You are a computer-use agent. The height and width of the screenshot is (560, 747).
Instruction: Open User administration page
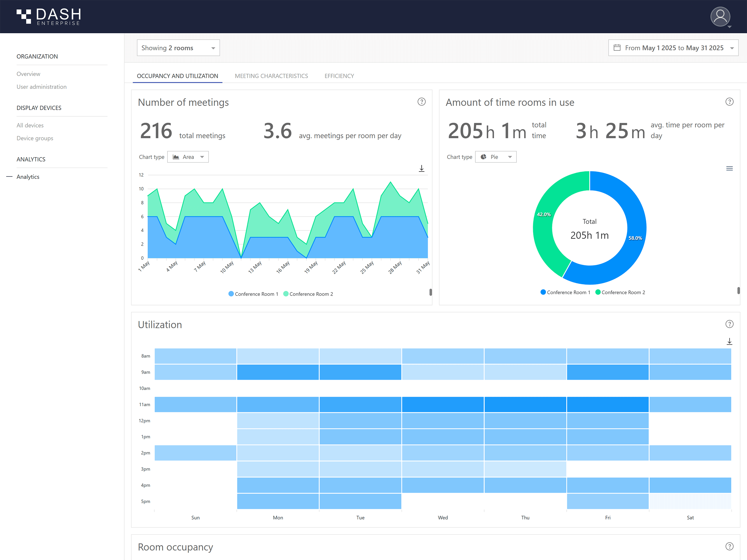click(x=41, y=87)
